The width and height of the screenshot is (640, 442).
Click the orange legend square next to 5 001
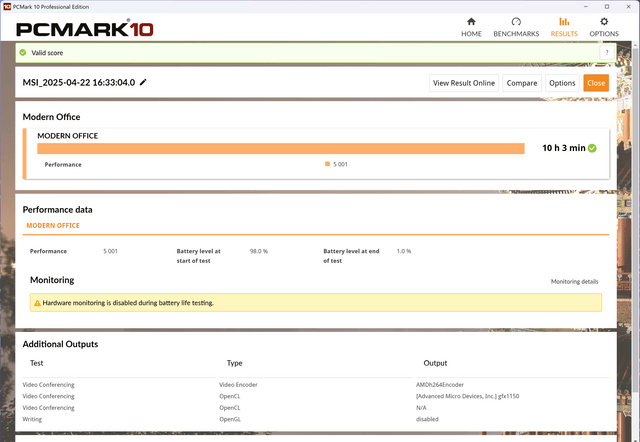[x=327, y=164]
